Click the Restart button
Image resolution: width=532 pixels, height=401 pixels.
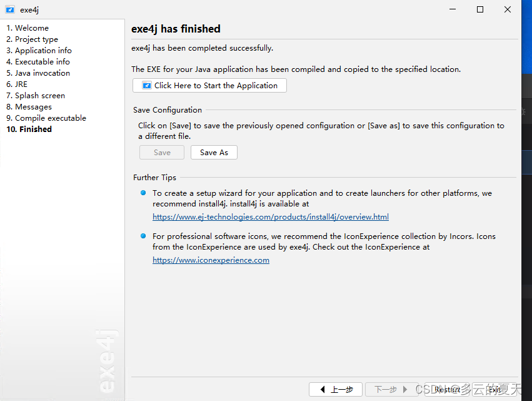click(447, 390)
